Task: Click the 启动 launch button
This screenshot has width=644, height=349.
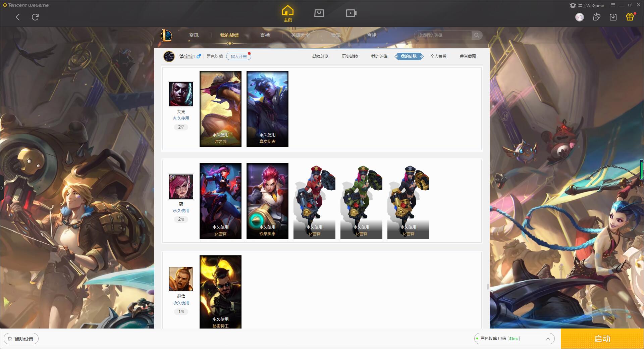Action: pyautogui.click(x=602, y=339)
